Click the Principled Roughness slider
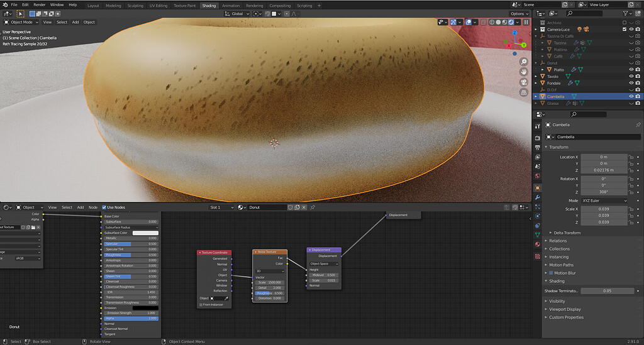The height and width of the screenshot is (345, 644). [x=131, y=255]
